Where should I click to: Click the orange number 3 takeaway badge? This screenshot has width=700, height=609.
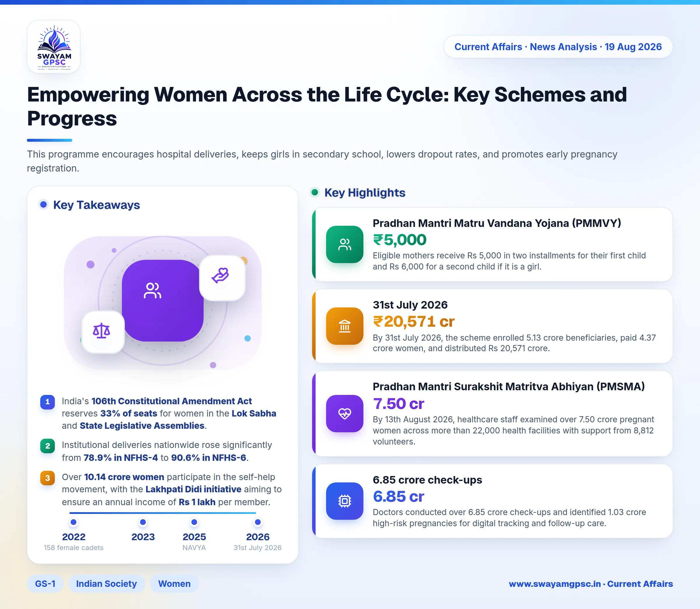pyautogui.click(x=48, y=478)
